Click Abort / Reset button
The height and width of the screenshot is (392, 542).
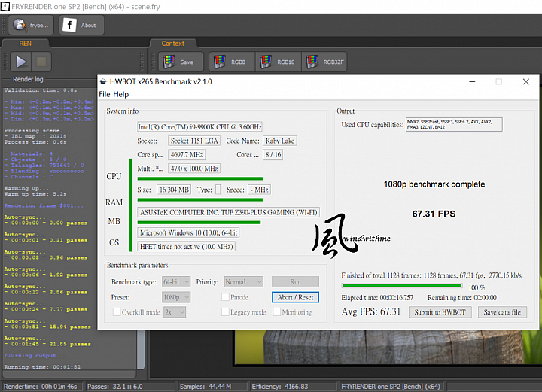(x=295, y=297)
